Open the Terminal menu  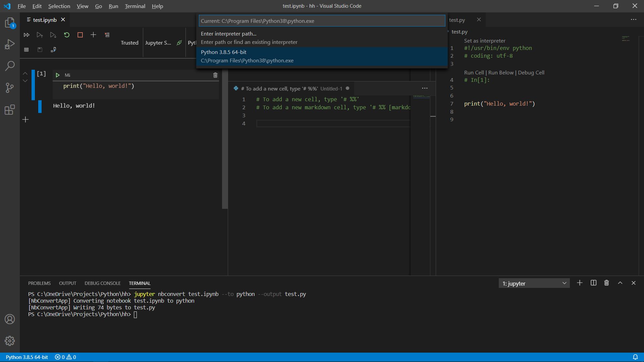pos(135,6)
